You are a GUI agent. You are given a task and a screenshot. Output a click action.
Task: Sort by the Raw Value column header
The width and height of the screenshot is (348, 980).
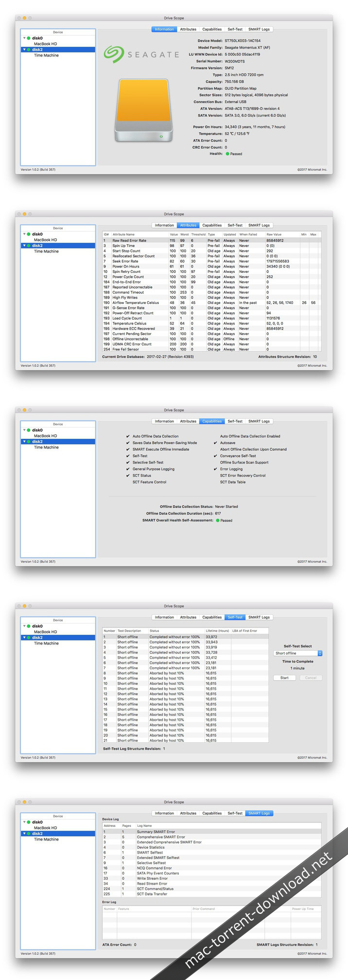[282, 234]
